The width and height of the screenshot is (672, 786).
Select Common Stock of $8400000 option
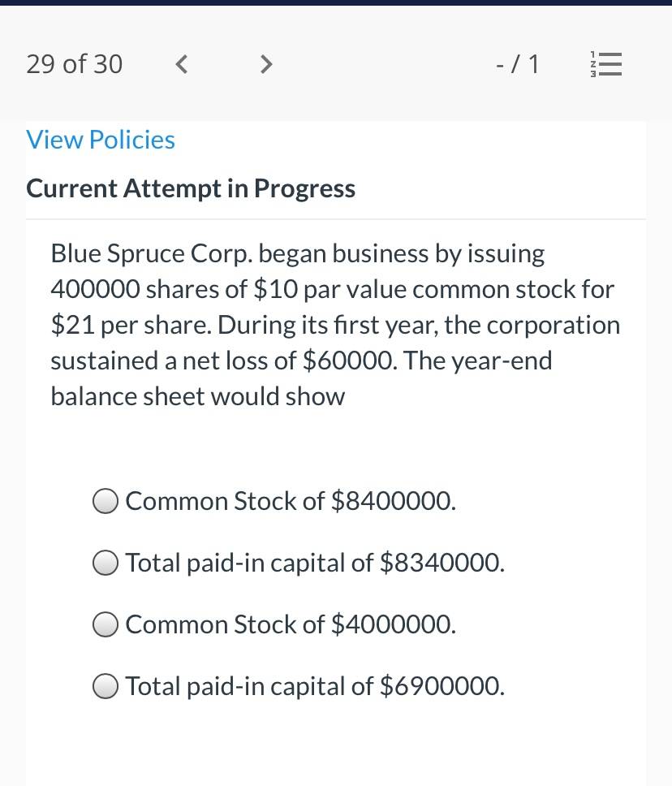click(106, 501)
